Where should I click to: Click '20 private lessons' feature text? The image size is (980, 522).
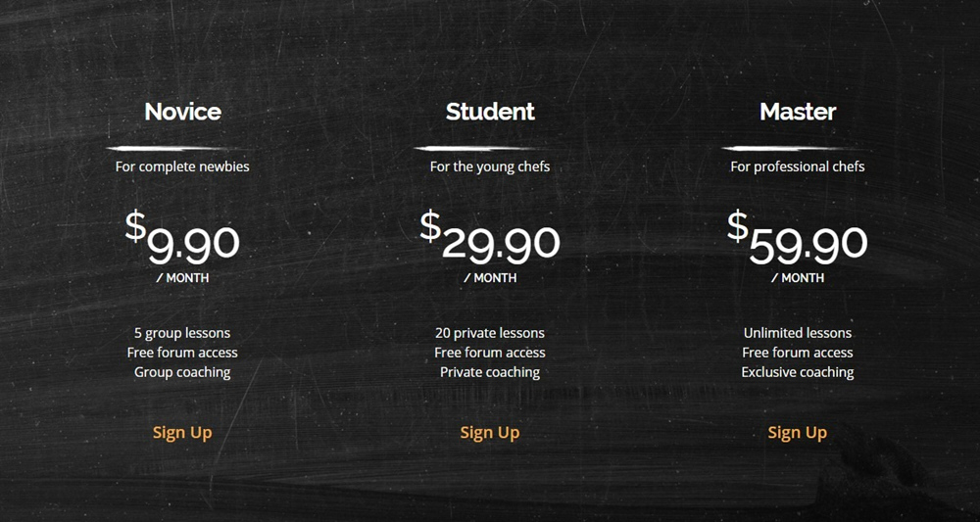490,333
